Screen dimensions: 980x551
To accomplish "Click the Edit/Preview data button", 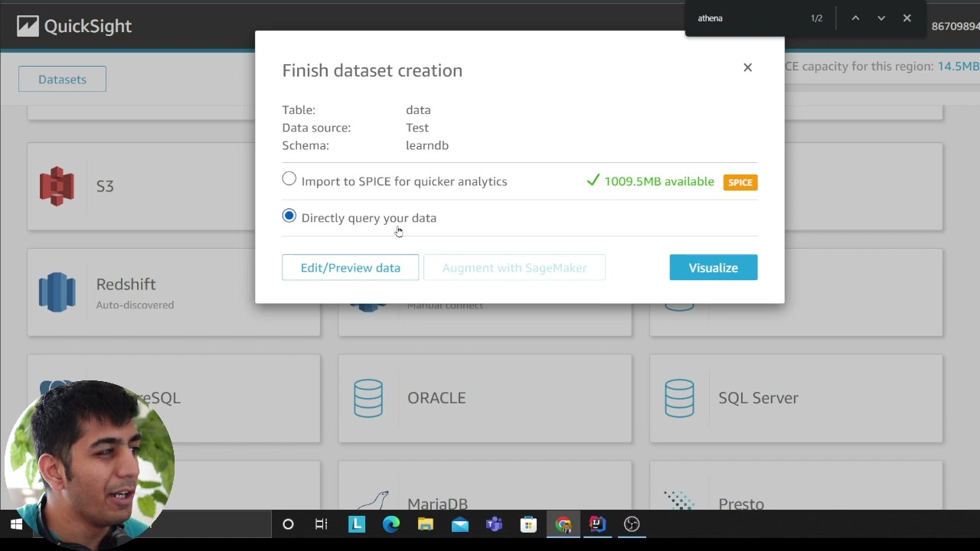I will pos(350,268).
